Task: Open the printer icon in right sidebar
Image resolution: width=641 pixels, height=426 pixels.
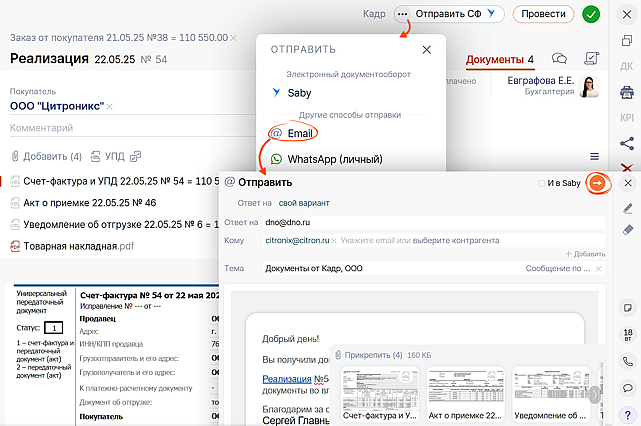Action: click(x=627, y=92)
